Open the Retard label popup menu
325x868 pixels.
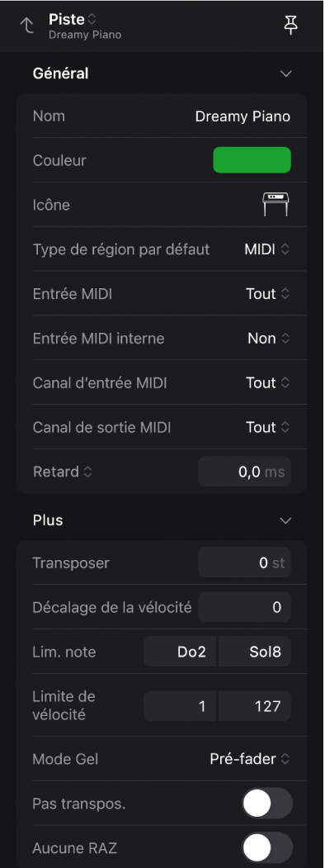(x=63, y=472)
